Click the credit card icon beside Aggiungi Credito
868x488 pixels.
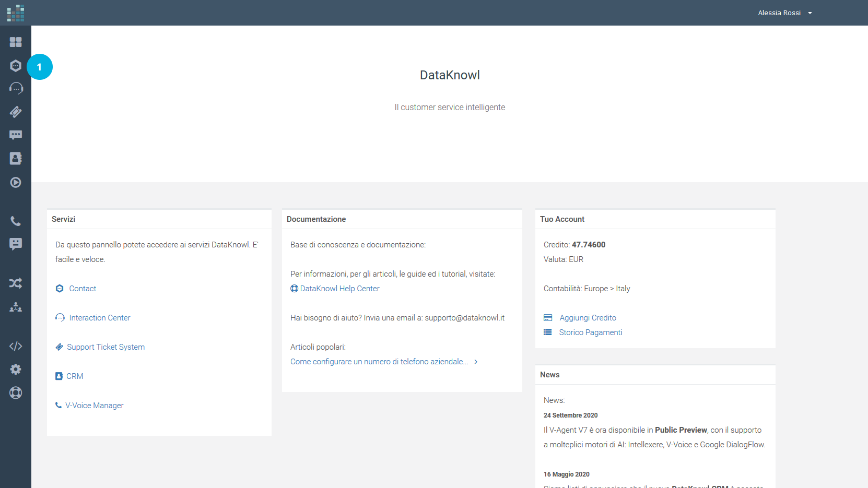(548, 318)
